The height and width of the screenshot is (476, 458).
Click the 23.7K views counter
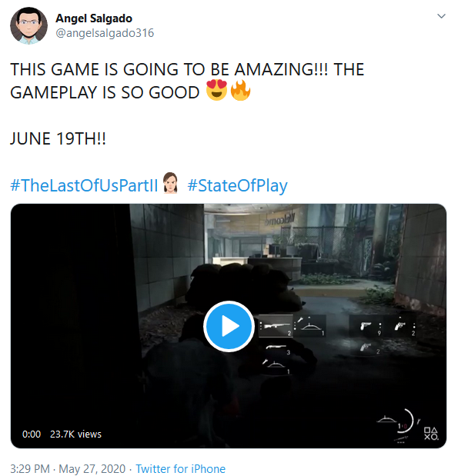pyautogui.click(x=75, y=434)
